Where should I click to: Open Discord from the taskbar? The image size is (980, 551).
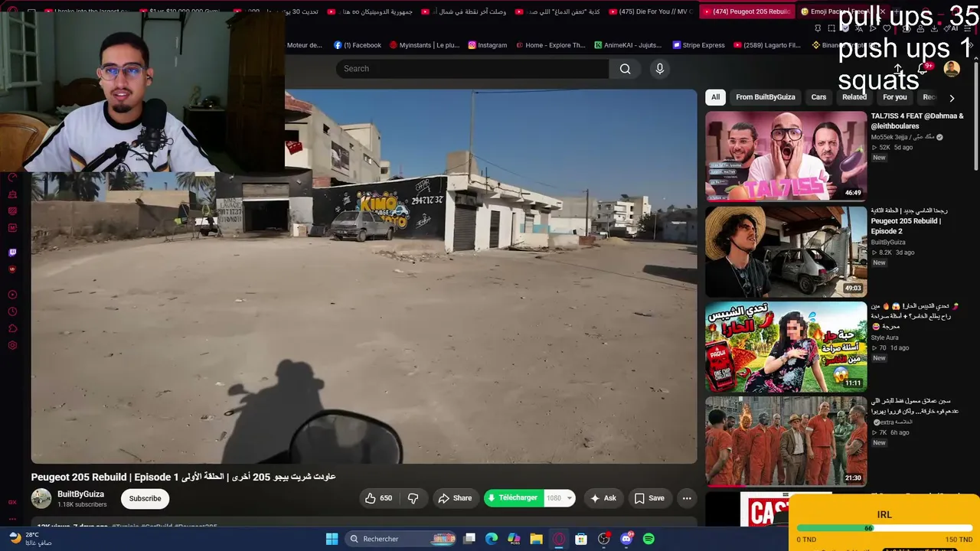coord(626,539)
